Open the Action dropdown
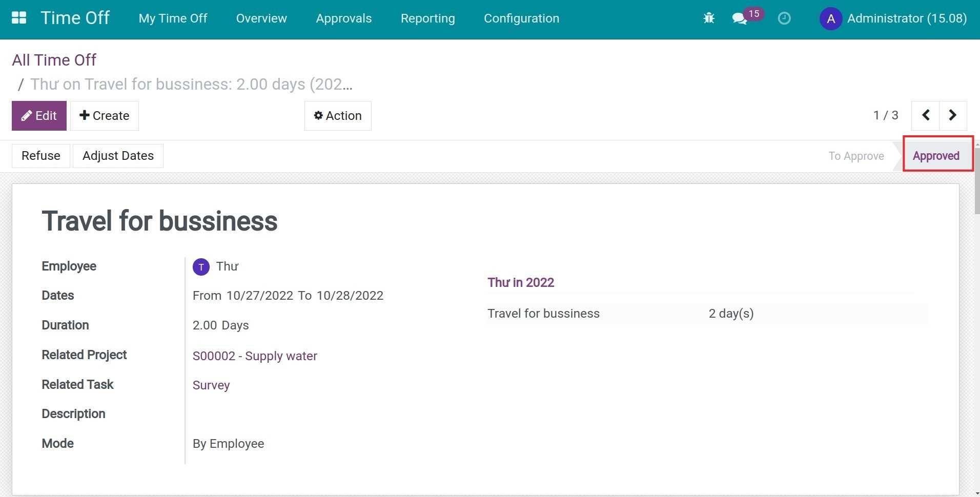 click(338, 116)
